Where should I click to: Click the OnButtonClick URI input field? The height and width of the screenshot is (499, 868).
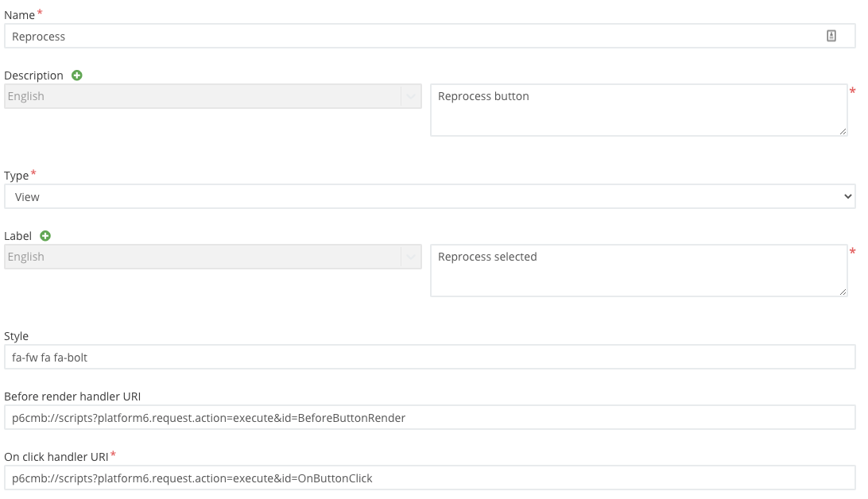tap(429, 478)
